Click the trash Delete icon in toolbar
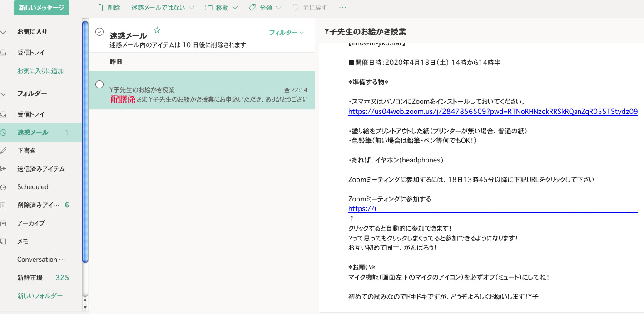The height and width of the screenshot is (314, 644). [x=100, y=8]
